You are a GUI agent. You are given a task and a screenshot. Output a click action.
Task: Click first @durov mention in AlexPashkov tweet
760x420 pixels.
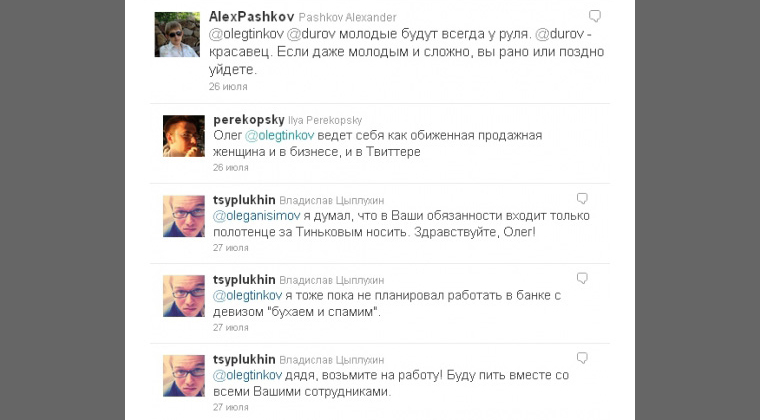(311, 34)
